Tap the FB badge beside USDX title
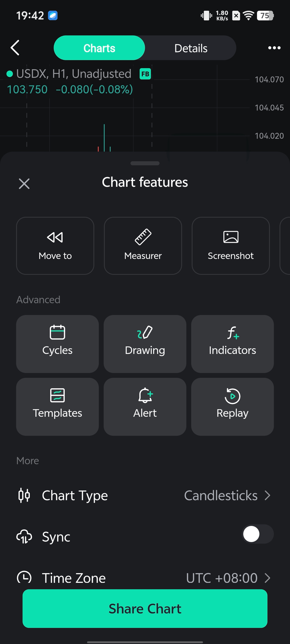 pos(145,74)
